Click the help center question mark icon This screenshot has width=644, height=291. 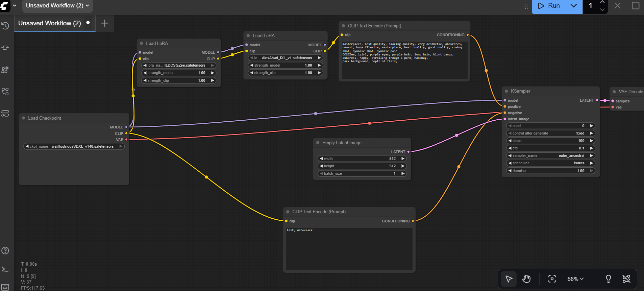pos(5,250)
